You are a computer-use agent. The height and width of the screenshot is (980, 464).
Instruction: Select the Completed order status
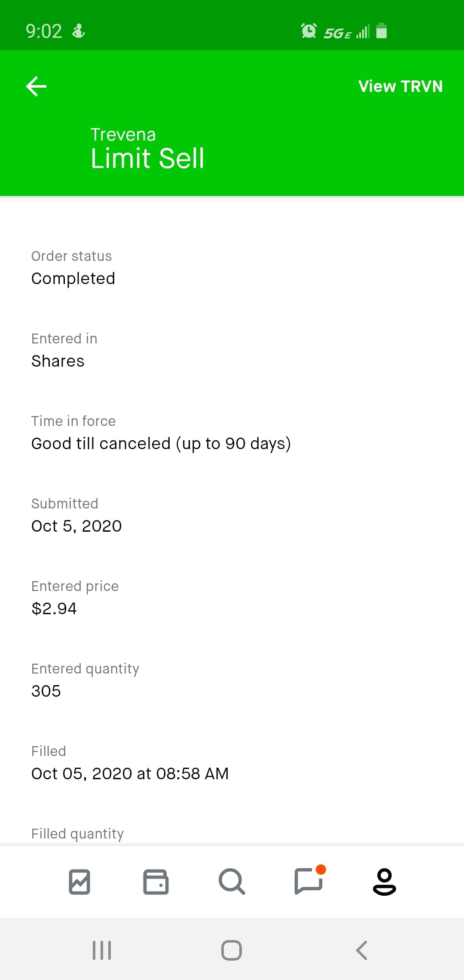click(x=73, y=279)
